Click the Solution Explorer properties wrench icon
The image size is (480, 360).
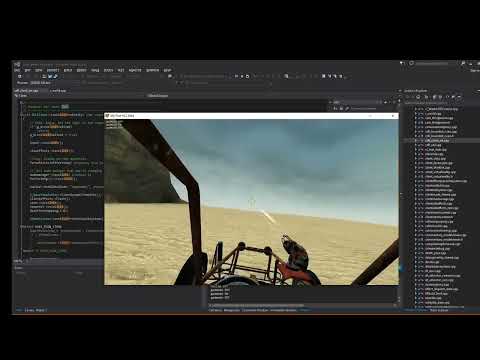[x=453, y=97]
